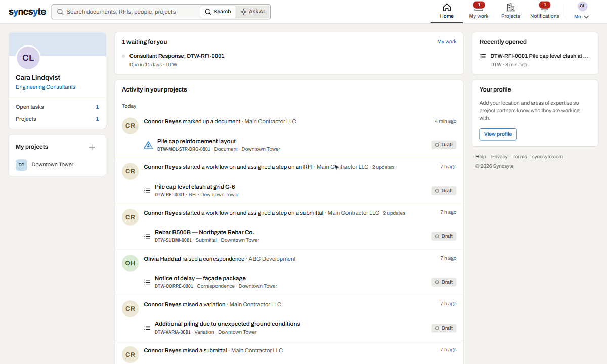Open the Projects count row in the profile card

(57, 119)
